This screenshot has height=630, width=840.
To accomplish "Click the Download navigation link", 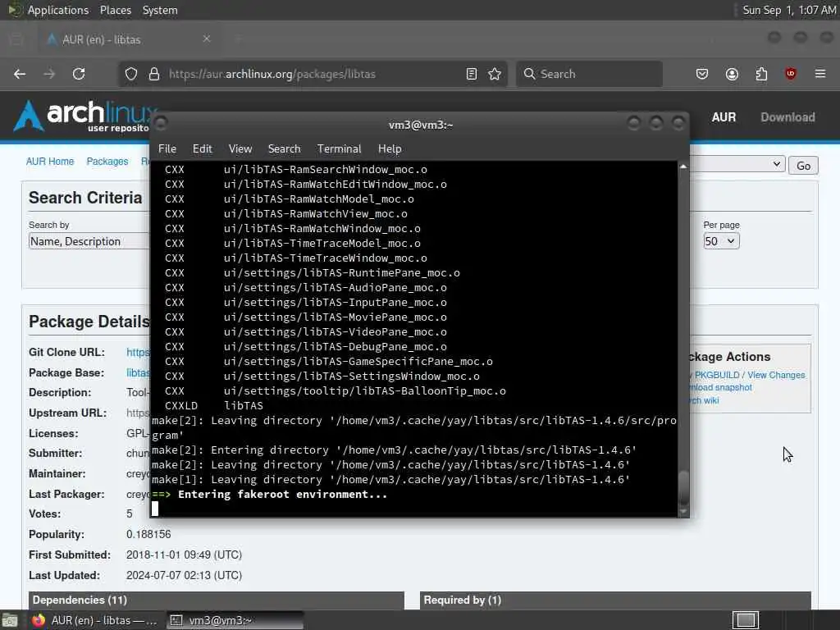I will pos(787,117).
